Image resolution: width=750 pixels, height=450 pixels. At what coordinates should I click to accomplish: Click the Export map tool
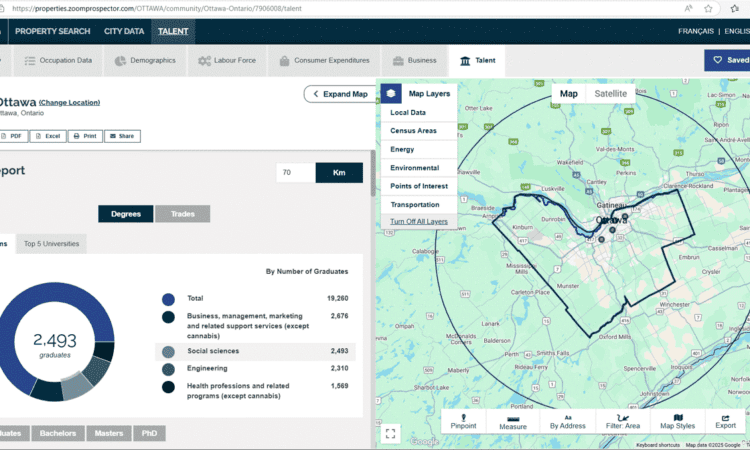(725, 421)
